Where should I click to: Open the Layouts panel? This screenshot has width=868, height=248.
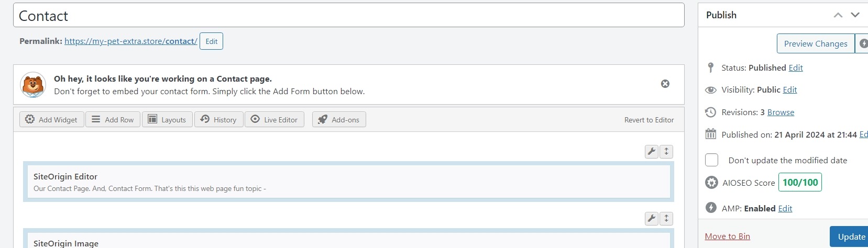pos(167,120)
